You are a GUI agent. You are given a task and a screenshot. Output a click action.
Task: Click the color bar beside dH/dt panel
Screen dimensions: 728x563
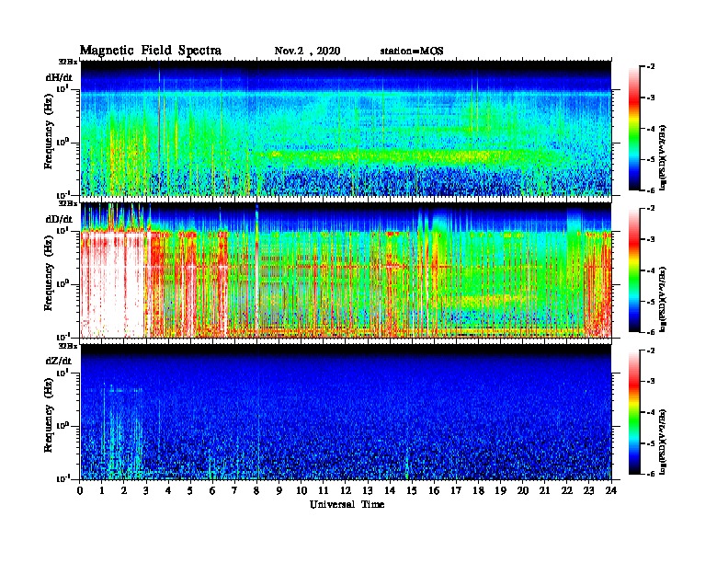(634, 128)
